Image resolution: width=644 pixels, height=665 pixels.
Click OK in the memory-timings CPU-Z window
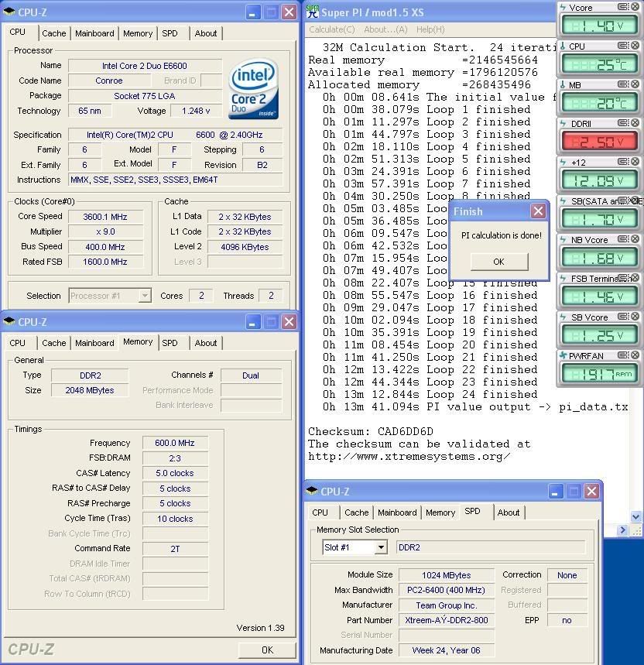pos(267,650)
